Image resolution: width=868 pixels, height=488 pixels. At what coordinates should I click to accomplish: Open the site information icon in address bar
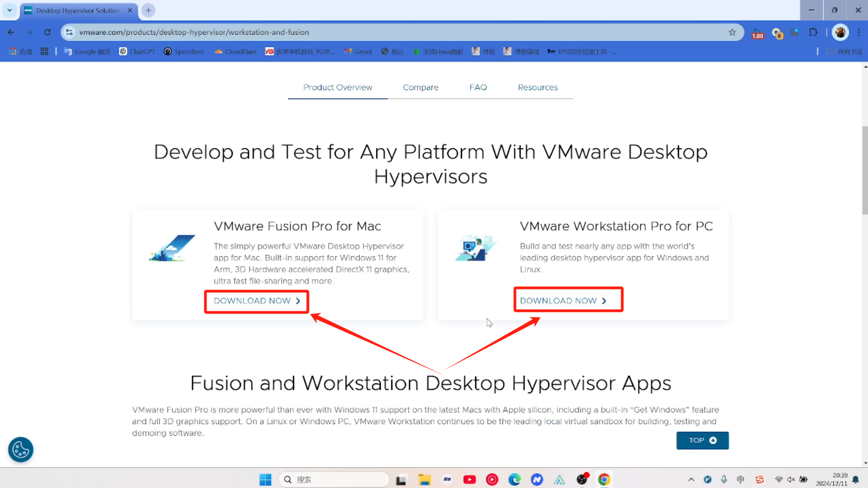[69, 32]
